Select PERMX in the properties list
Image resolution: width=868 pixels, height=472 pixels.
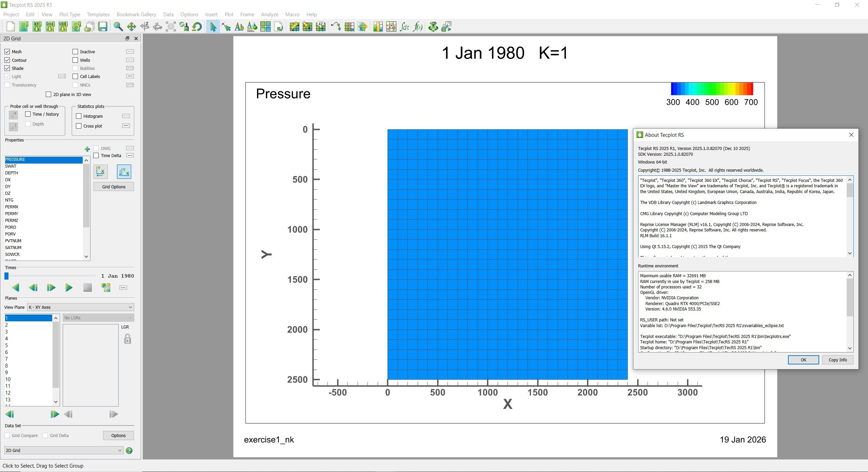click(11, 207)
